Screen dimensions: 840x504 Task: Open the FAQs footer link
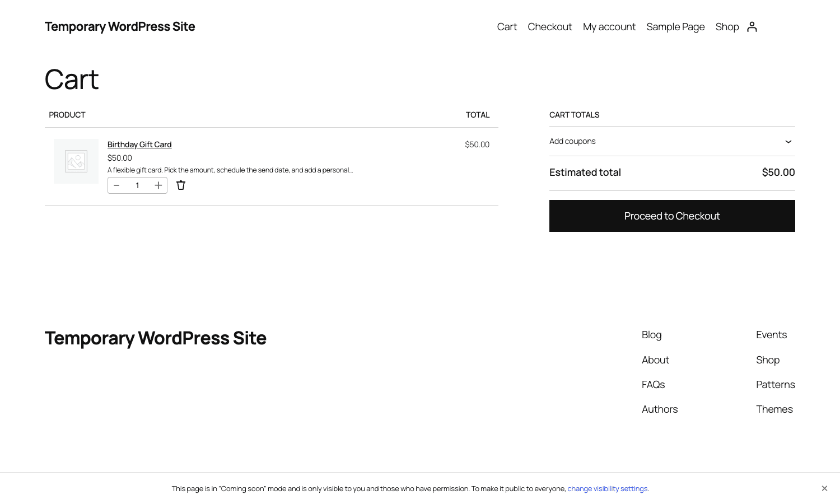(x=653, y=385)
